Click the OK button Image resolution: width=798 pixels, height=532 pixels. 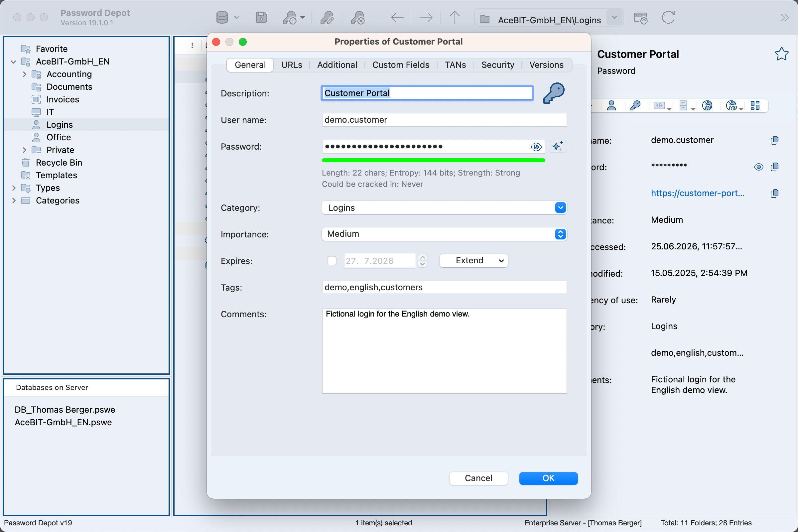[x=548, y=478]
